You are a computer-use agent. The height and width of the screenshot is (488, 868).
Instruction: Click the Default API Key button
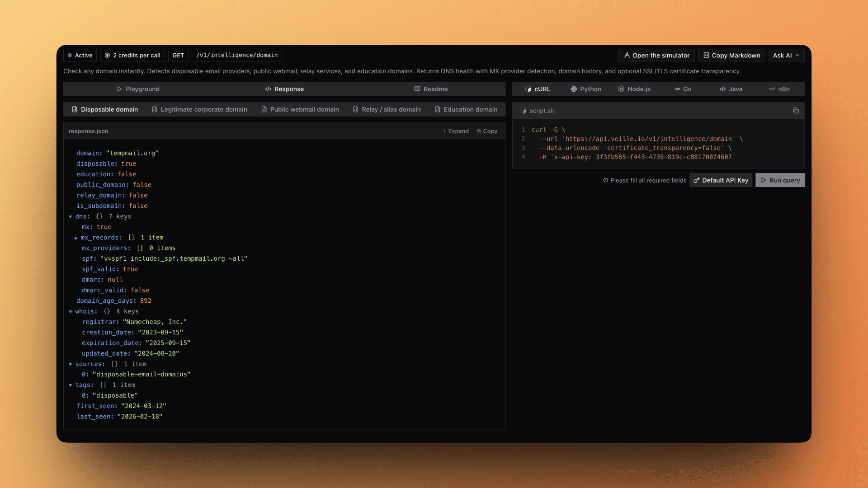click(721, 180)
